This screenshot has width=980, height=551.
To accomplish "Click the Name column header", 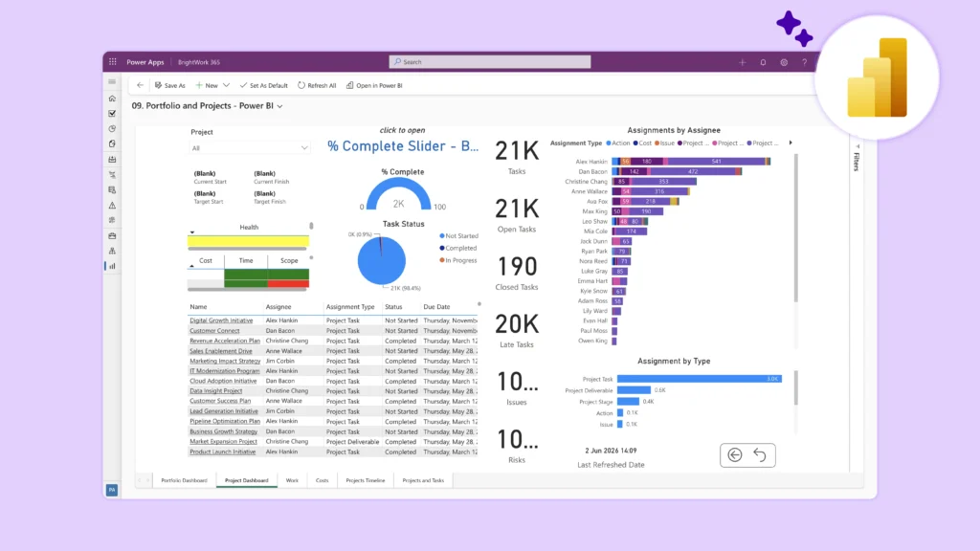I will (x=198, y=307).
